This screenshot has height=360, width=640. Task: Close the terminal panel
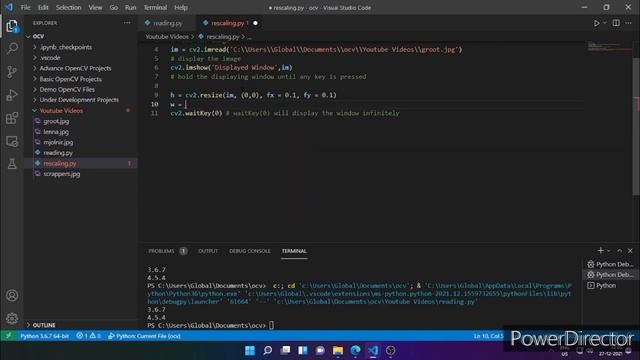pyautogui.click(x=630, y=251)
